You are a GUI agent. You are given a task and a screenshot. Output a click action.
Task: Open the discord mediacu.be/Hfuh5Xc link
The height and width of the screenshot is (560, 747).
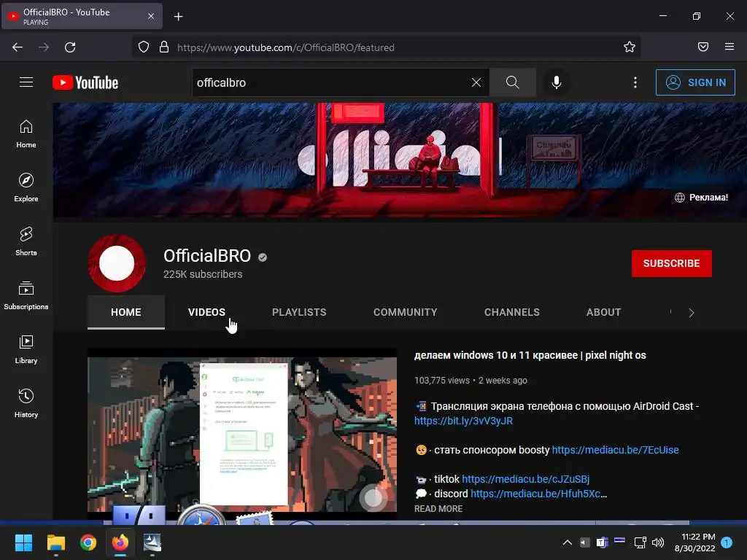[x=539, y=494]
